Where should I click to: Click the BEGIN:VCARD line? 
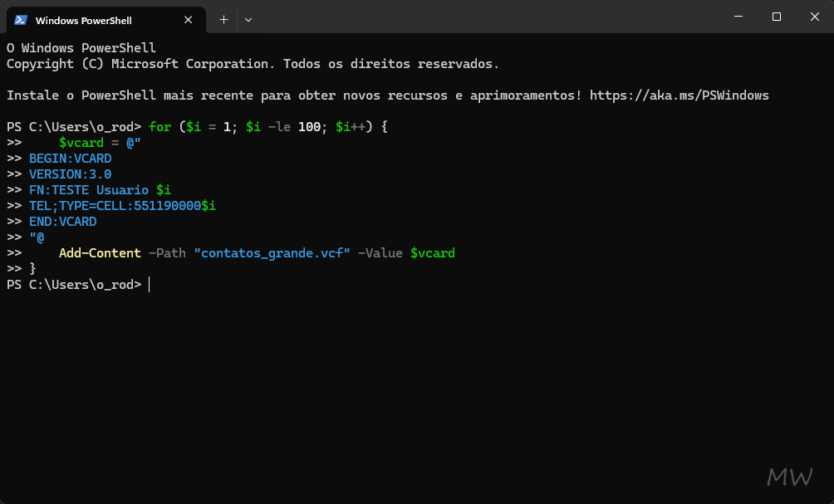(71, 159)
